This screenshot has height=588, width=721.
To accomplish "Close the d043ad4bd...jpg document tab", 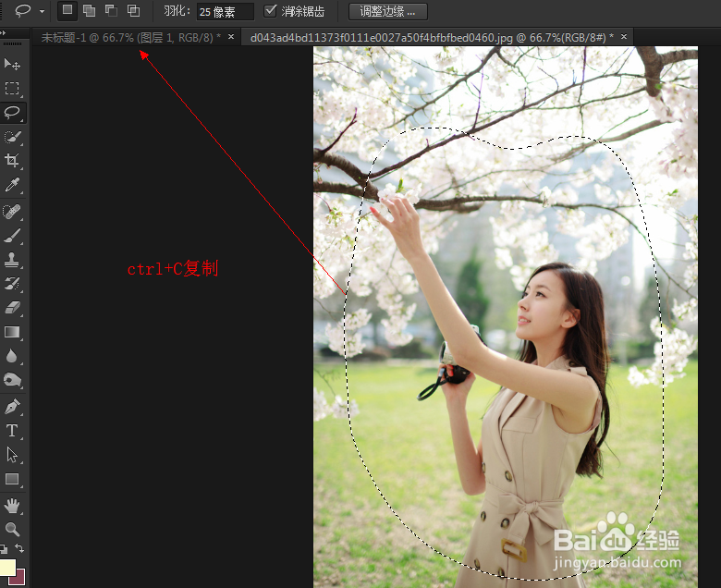I will point(624,36).
